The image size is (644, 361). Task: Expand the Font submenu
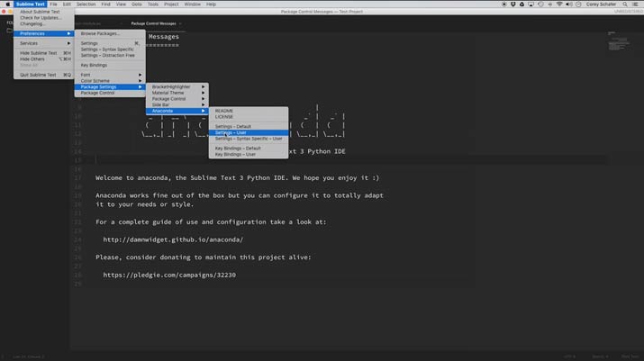110,75
